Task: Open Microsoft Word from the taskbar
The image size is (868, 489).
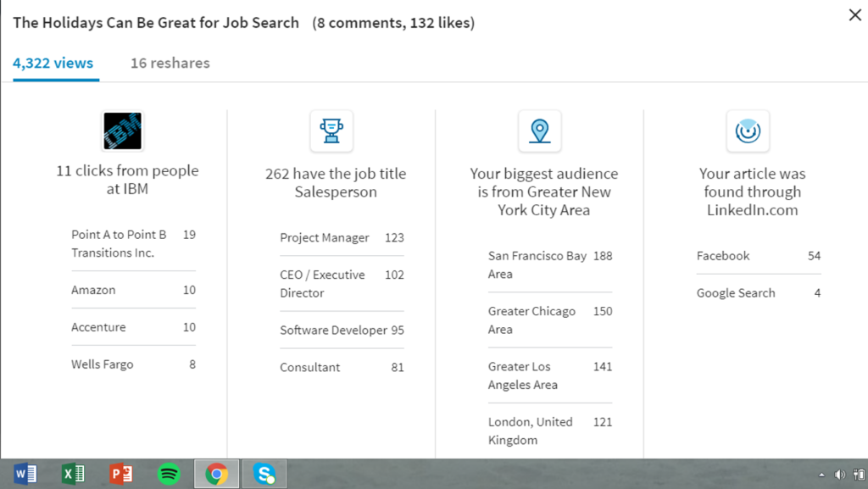Action: coord(25,474)
